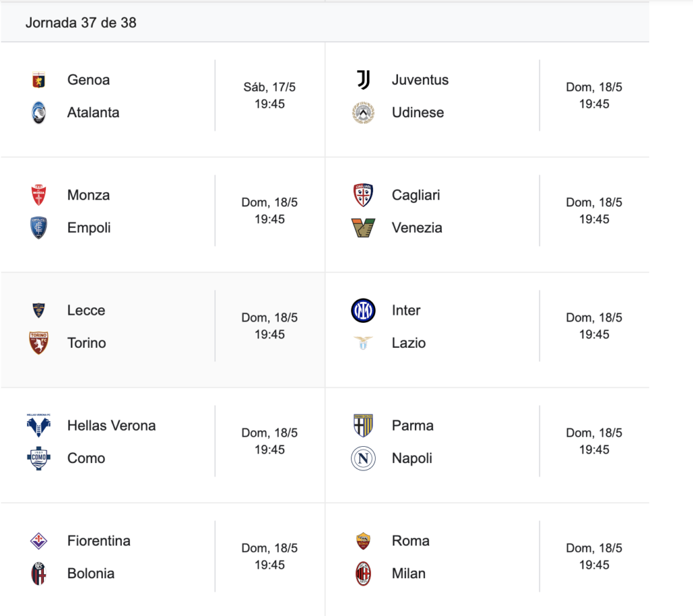Click the Venezia team logo
Screen dimensions: 693x616
pos(363,227)
